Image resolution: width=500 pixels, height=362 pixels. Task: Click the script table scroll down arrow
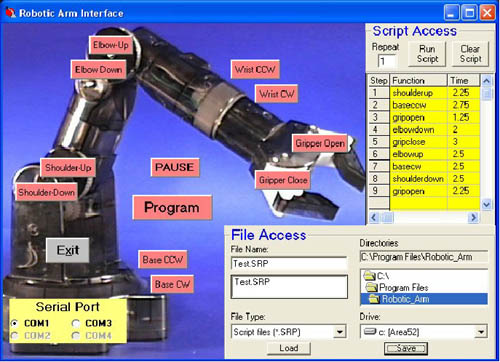(486, 204)
